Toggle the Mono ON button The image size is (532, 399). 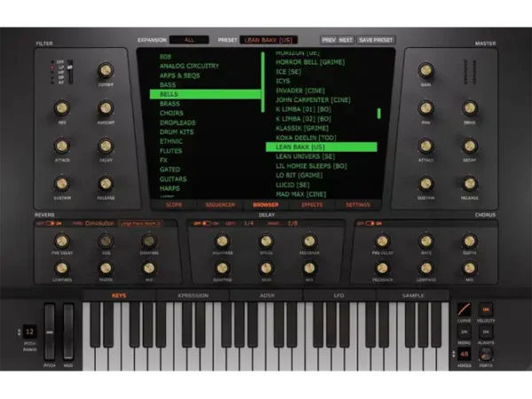464,332
